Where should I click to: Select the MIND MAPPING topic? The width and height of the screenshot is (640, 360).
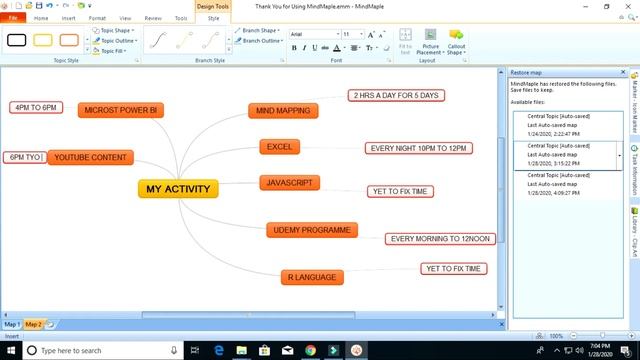[x=283, y=111]
